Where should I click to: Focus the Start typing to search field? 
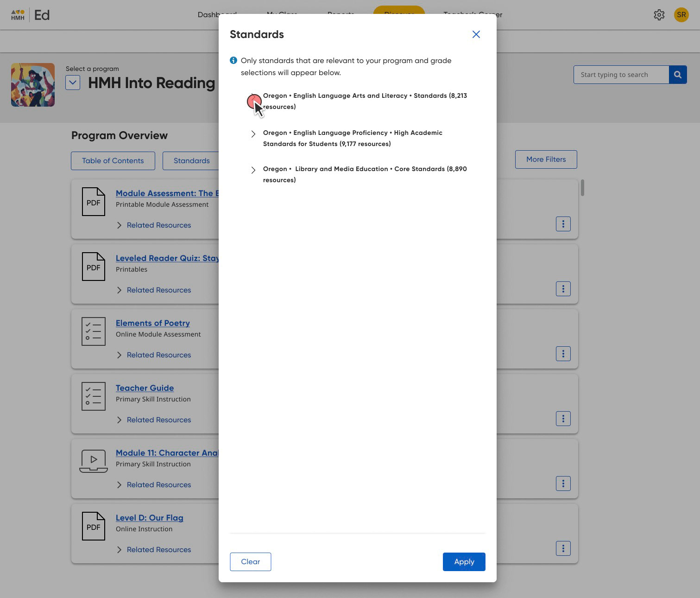[x=621, y=75]
